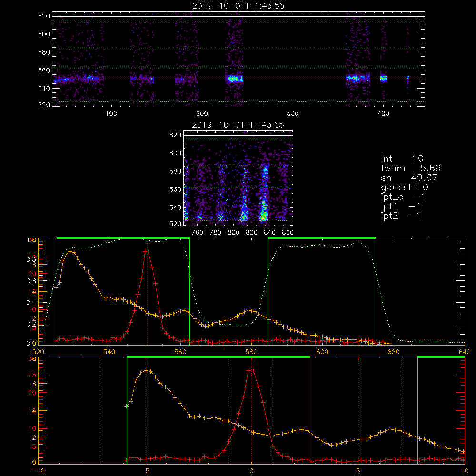Click the white 0.8 y-axis label
This screenshot has width=476, height=476.
pos(31,259)
